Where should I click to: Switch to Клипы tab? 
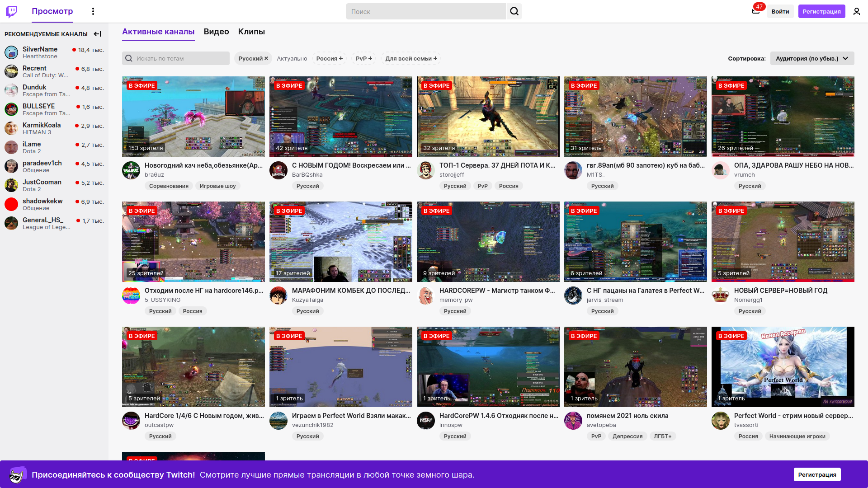251,32
